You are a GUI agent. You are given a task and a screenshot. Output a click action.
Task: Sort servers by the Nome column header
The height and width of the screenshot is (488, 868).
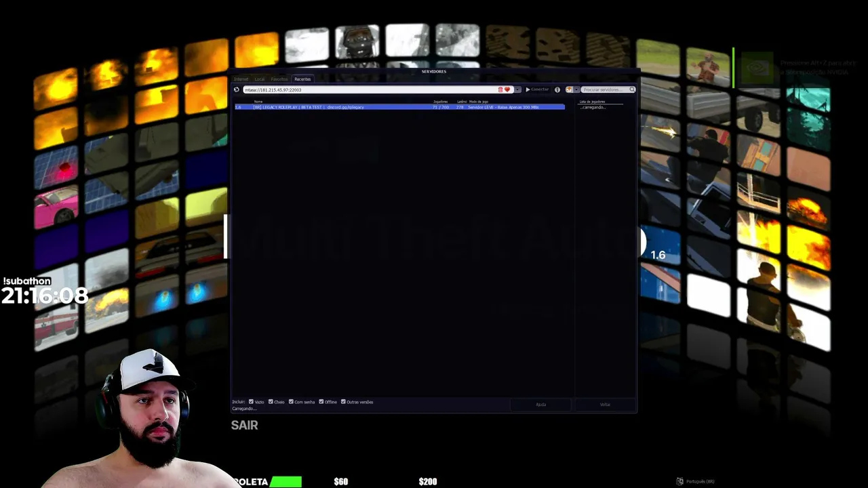click(258, 102)
